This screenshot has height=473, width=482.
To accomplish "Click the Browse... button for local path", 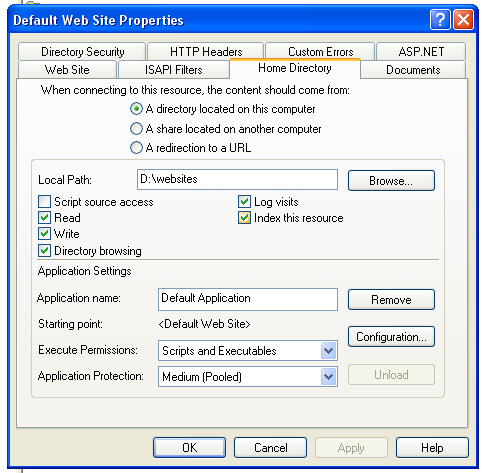I will pos(391,181).
